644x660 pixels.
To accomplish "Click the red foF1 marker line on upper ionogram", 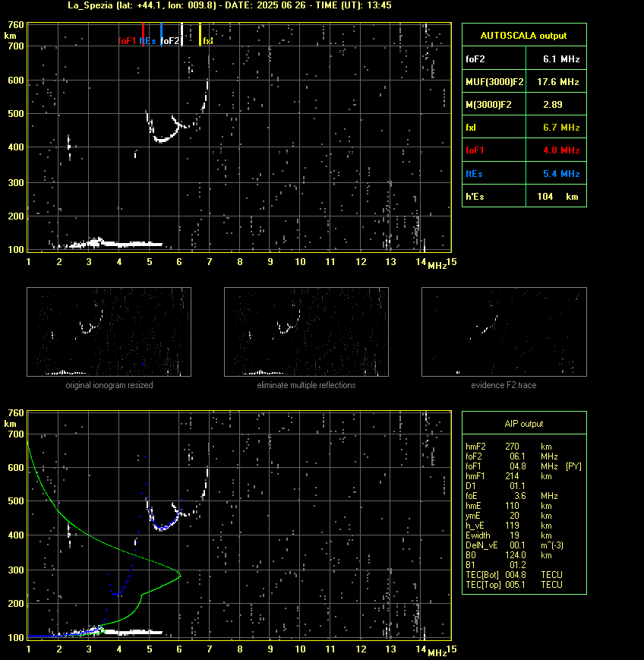I will pyautogui.click(x=143, y=34).
